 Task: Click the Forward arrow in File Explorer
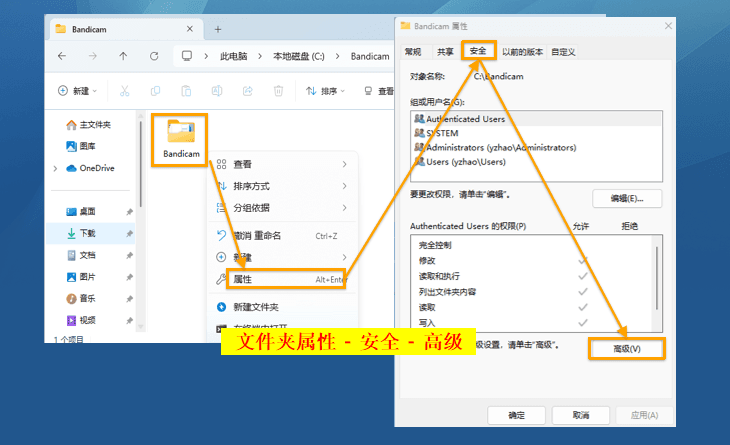point(93,56)
